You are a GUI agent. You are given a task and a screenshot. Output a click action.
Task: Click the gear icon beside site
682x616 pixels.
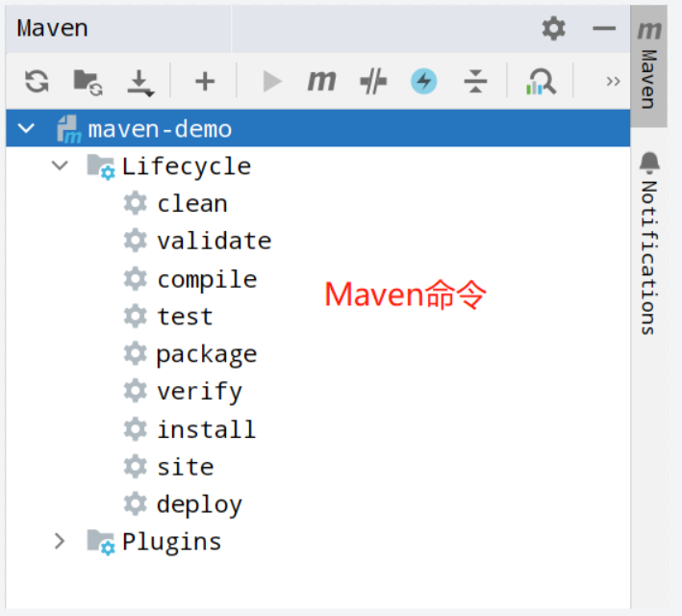(136, 467)
